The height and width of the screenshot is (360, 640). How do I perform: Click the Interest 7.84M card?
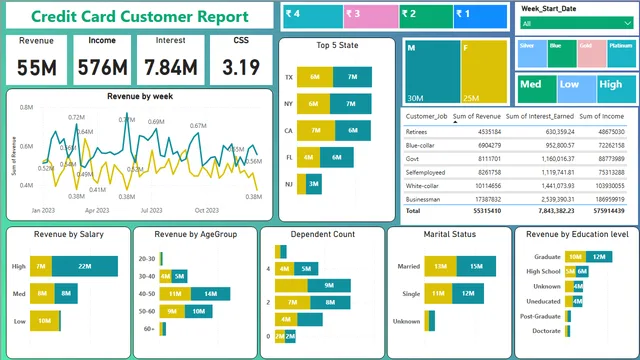pyautogui.click(x=170, y=60)
